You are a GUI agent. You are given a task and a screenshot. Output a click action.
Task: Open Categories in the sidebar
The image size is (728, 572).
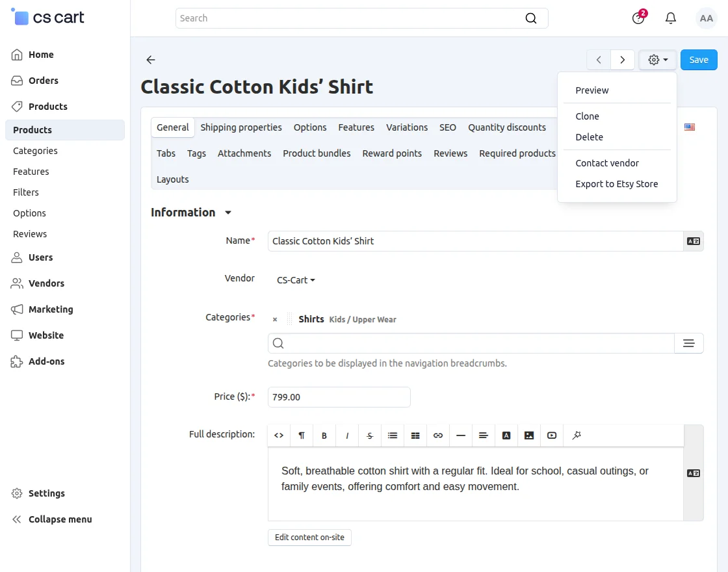[x=35, y=151]
